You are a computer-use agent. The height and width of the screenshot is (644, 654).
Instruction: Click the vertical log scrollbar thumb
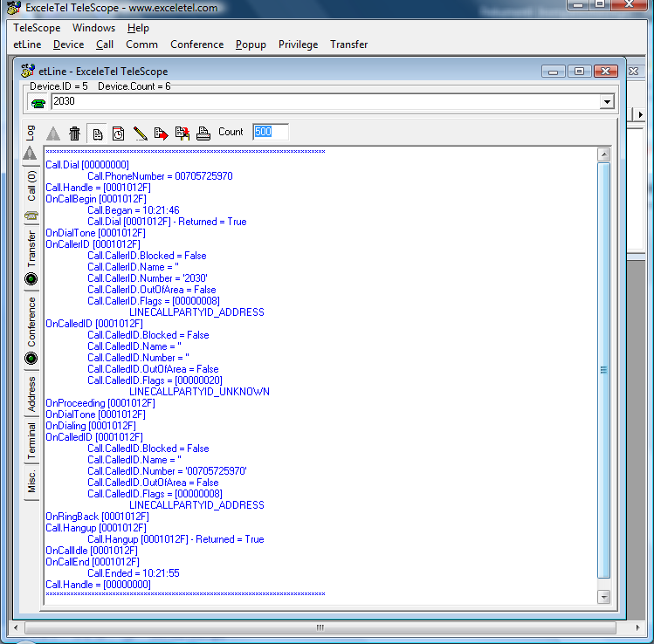603,370
